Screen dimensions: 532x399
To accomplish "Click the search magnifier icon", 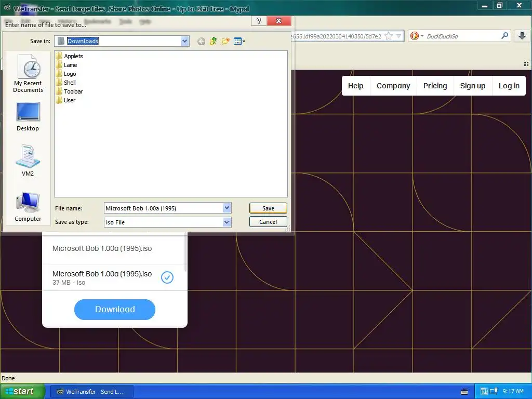I will coord(504,36).
